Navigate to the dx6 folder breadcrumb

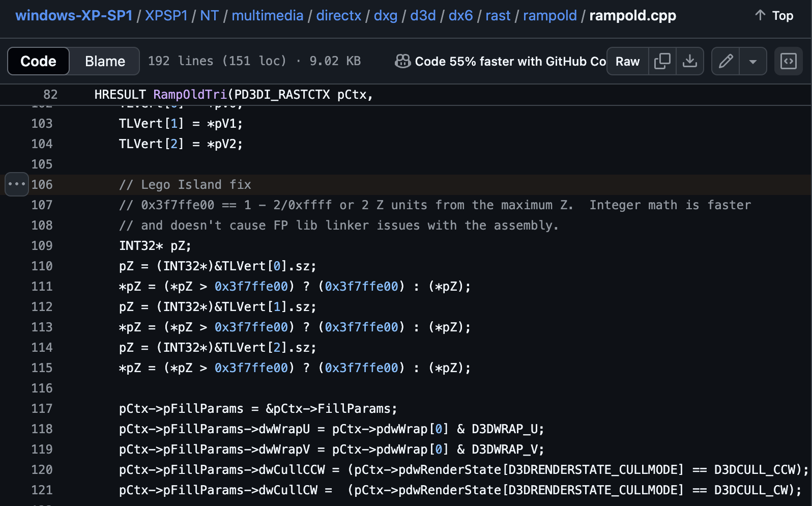[x=460, y=15]
